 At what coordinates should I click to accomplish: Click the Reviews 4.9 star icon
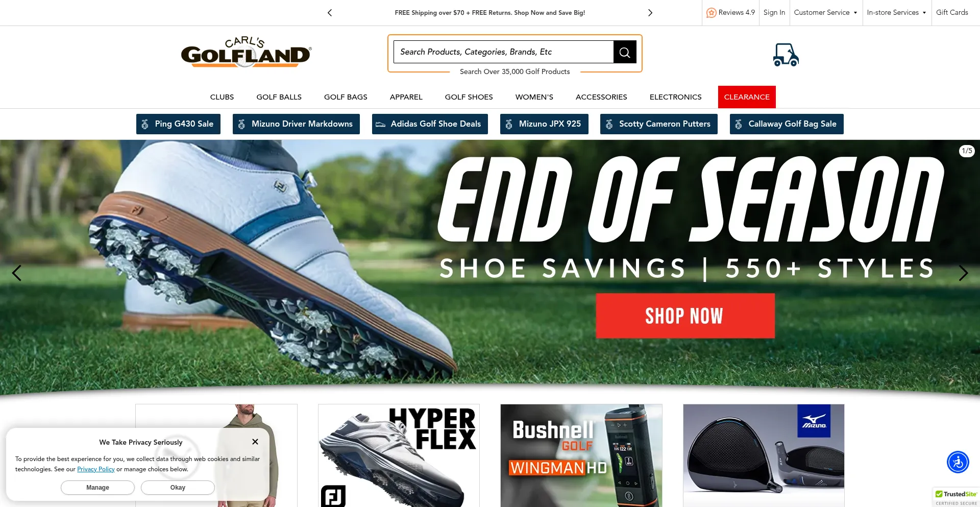pos(711,13)
